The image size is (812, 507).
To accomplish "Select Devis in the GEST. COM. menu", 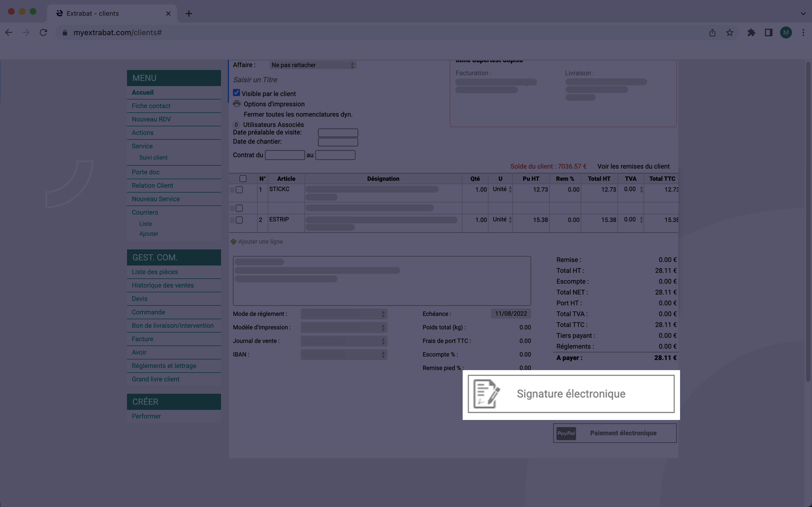I will click(139, 299).
